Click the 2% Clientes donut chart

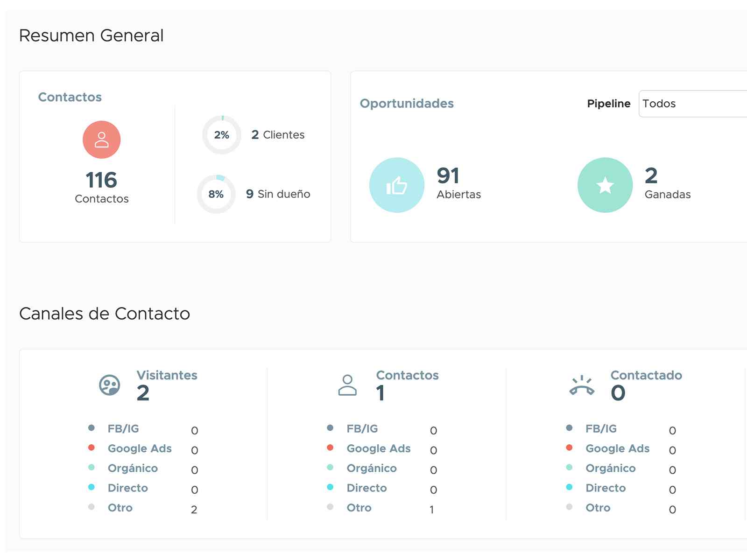coord(221,135)
